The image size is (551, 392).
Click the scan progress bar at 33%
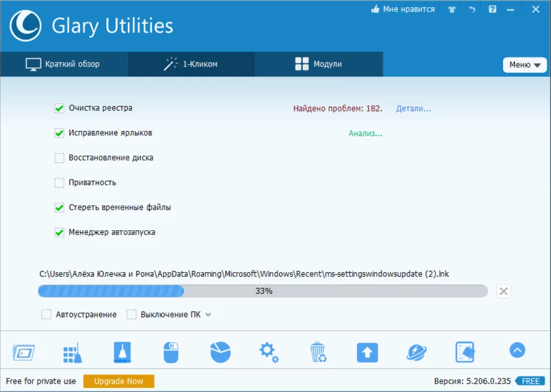point(262,291)
